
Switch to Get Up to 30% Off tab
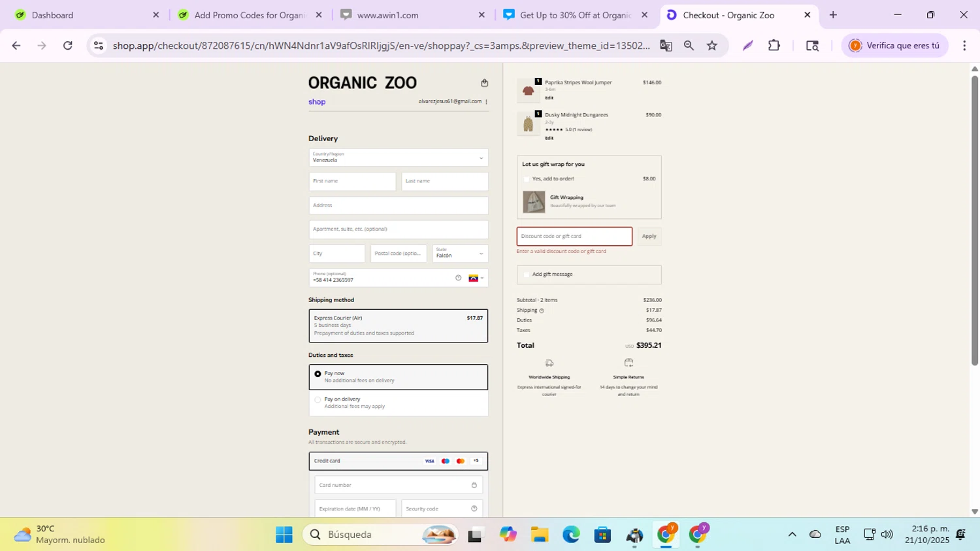coord(576,15)
